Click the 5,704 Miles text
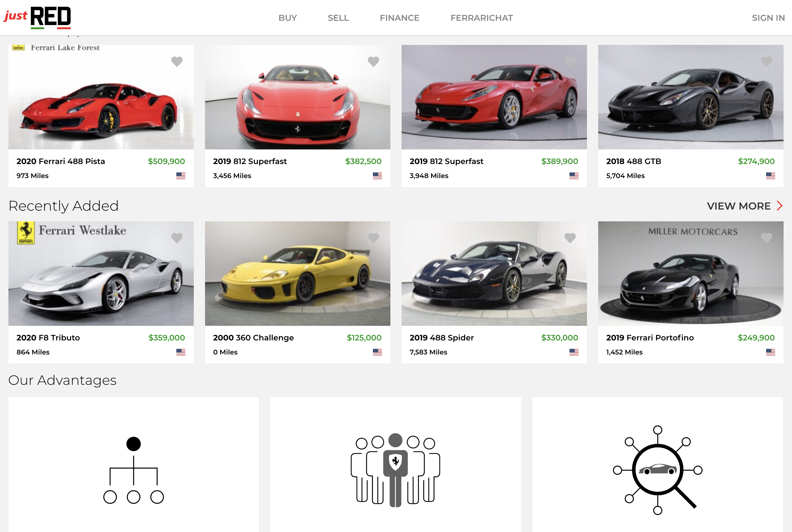 tap(625, 176)
